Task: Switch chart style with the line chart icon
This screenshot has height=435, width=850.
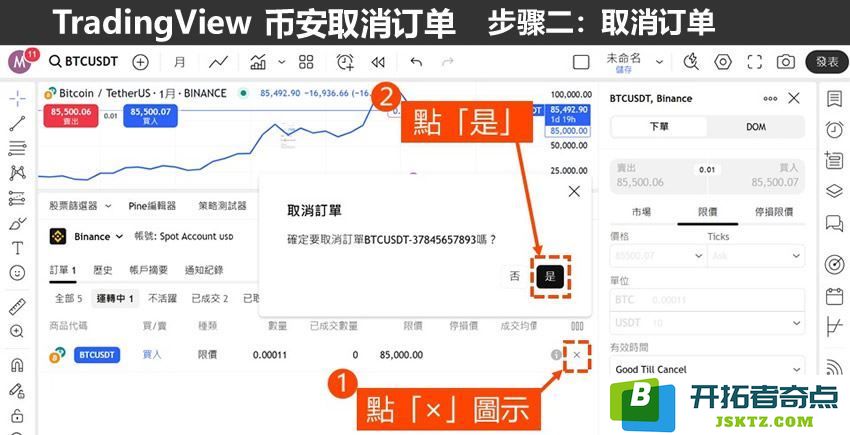Action: [x=218, y=62]
